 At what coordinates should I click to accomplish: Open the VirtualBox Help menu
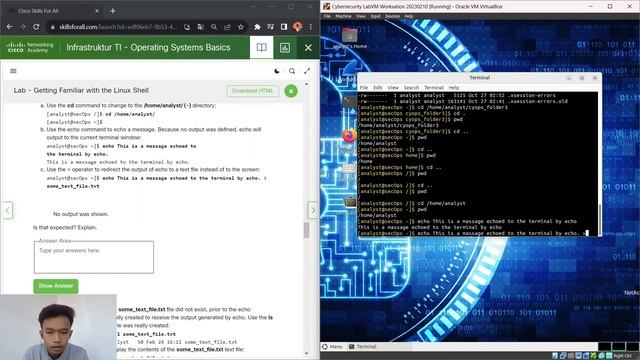[409, 16]
